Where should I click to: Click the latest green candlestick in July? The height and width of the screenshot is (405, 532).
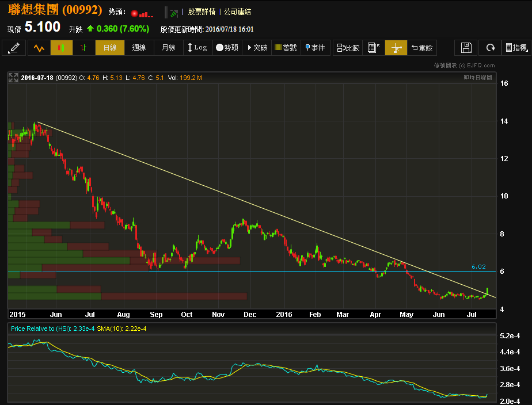(487, 292)
